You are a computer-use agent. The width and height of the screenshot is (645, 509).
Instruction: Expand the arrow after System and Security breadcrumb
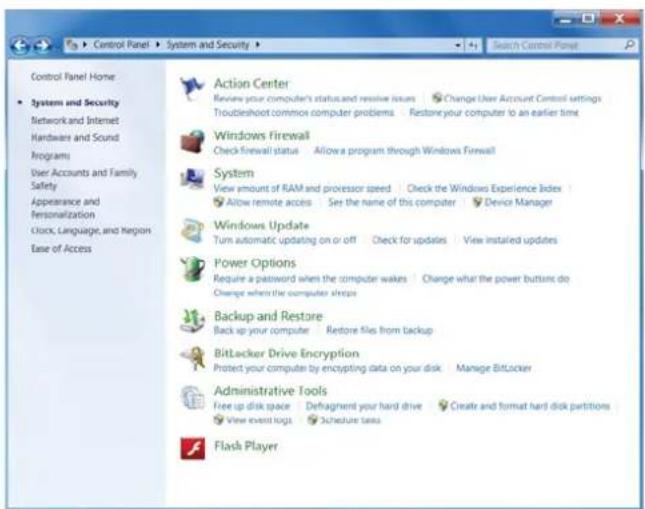(258, 44)
